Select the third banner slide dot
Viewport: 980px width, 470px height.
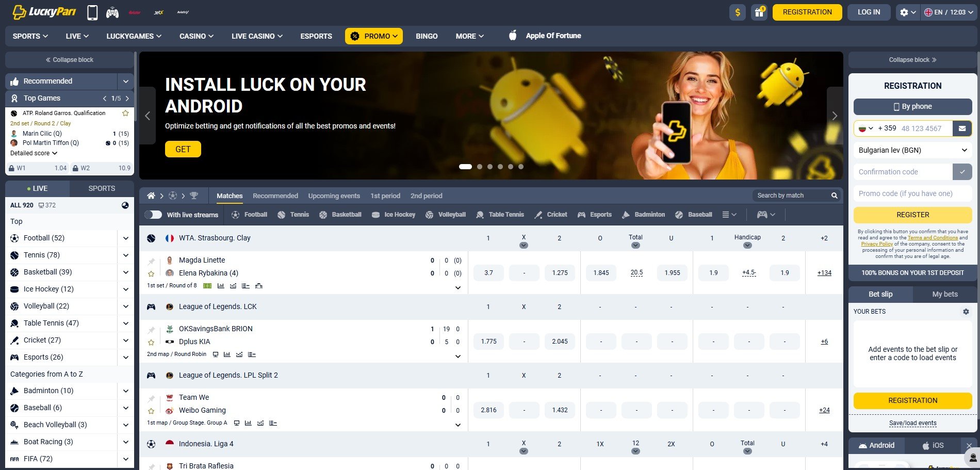(490, 167)
